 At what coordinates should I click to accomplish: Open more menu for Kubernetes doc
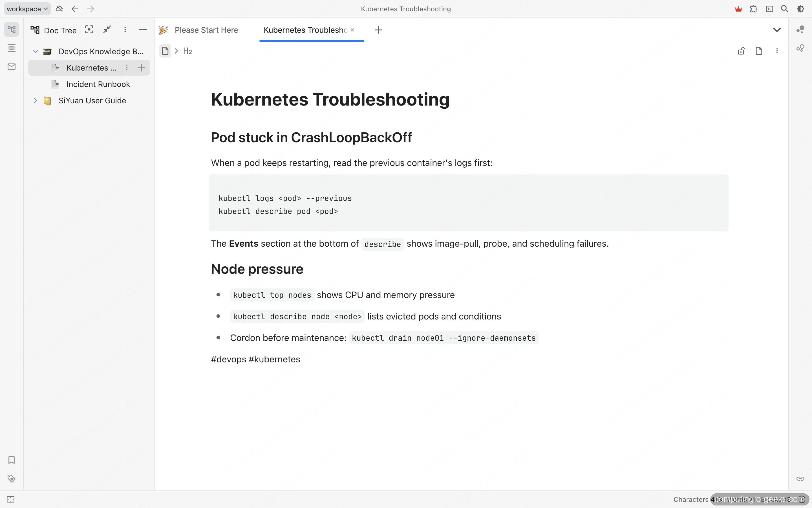click(x=127, y=68)
